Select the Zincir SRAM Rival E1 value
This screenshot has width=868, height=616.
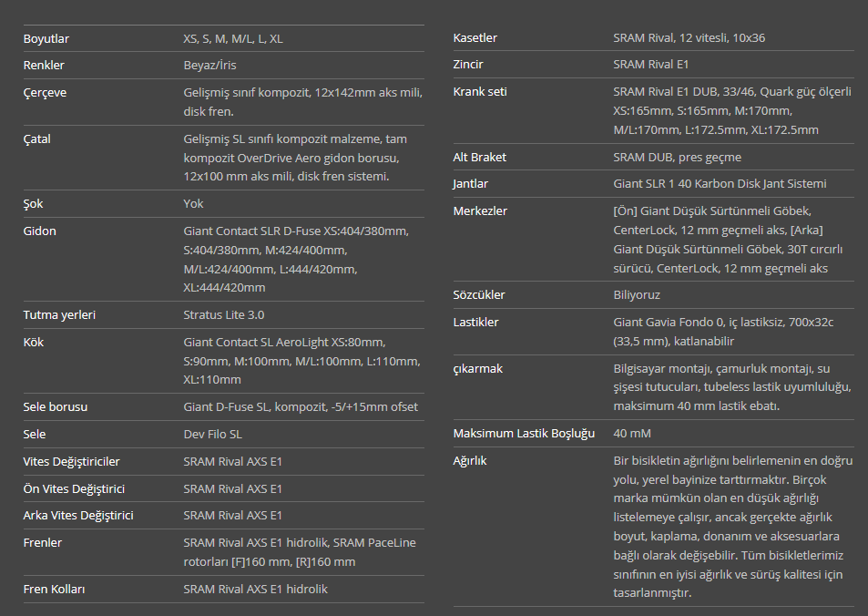click(x=651, y=65)
